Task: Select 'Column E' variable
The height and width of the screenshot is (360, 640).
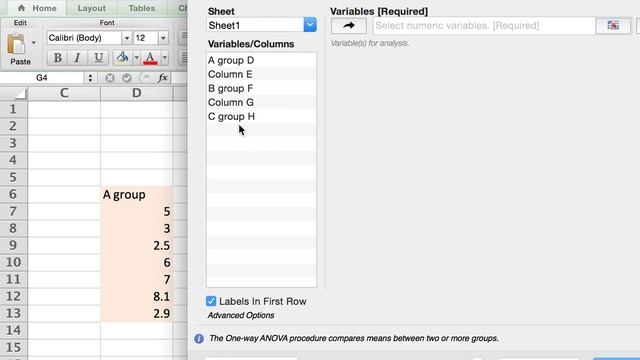Action: click(261, 74)
